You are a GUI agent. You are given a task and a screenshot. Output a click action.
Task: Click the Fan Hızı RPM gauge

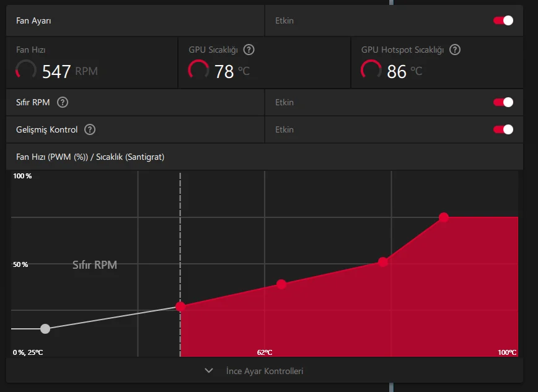(x=26, y=70)
